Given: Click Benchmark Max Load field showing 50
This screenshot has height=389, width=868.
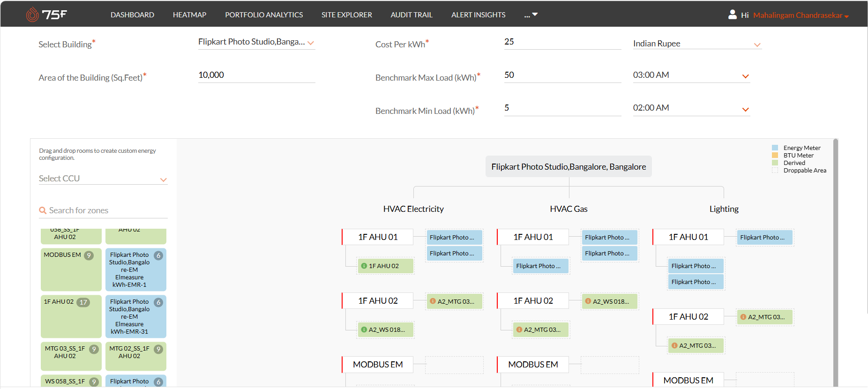Looking at the screenshot, I should (x=562, y=75).
